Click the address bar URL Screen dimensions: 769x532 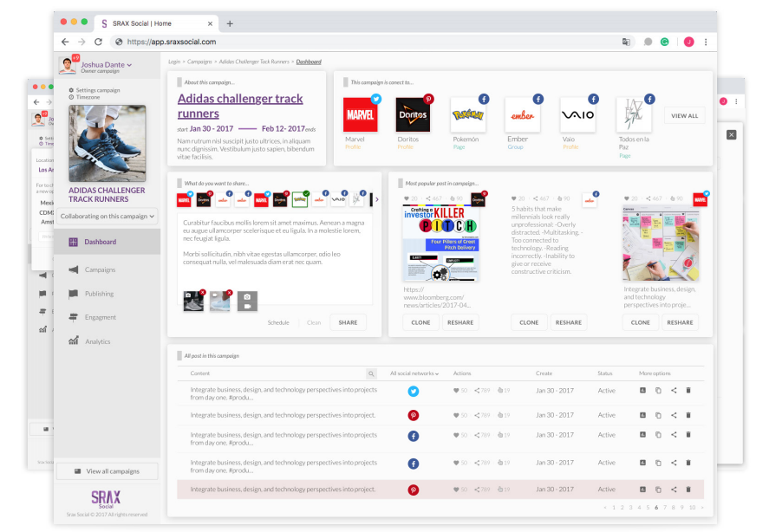point(171,42)
